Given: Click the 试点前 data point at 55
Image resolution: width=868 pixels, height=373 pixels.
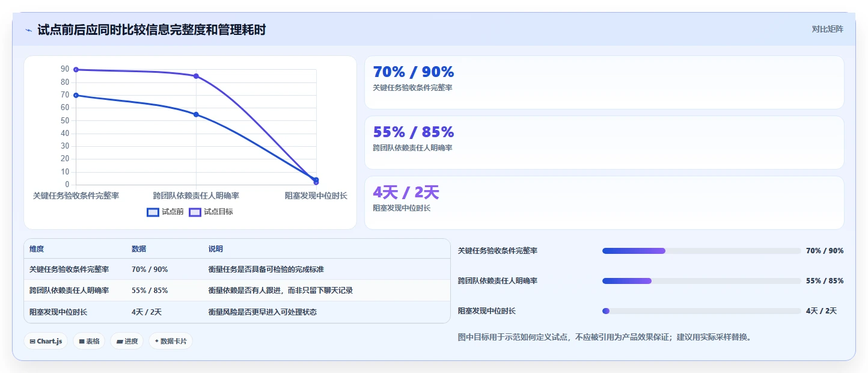Looking at the screenshot, I should point(196,114).
